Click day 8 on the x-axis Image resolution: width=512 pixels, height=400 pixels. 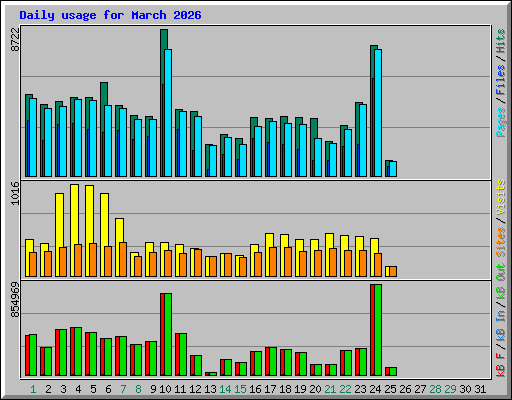click(138, 389)
